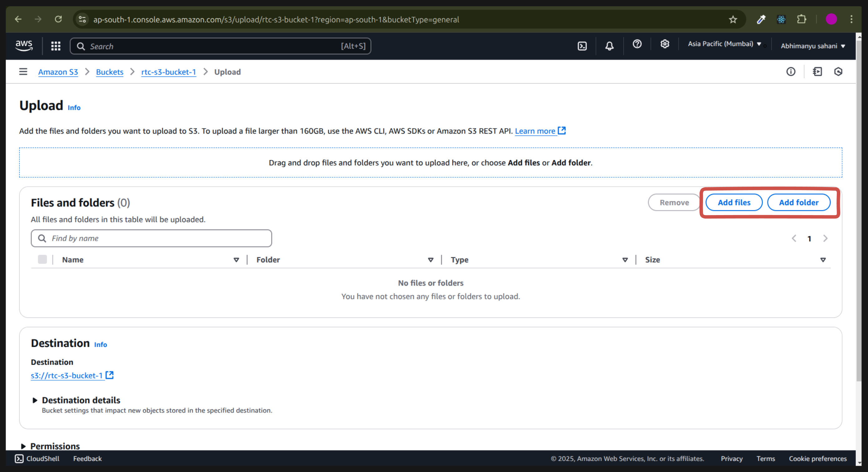
Task: Open site information icon in address bar
Action: 82,19
